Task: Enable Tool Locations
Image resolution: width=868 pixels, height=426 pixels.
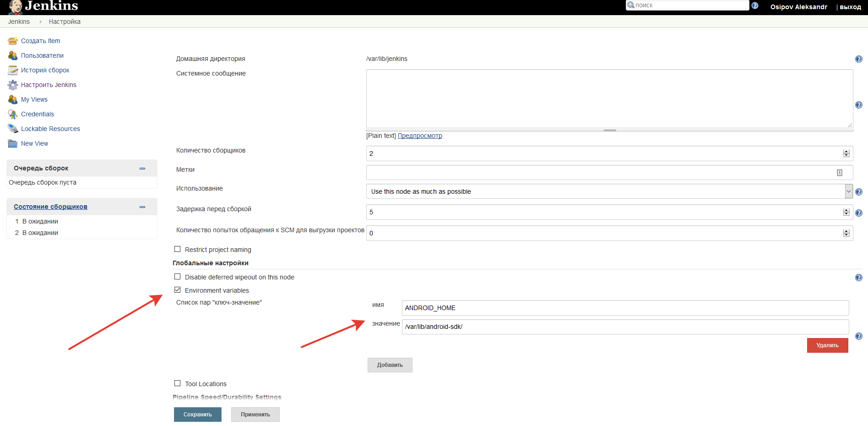Action: pyautogui.click(x=178, y=383)
